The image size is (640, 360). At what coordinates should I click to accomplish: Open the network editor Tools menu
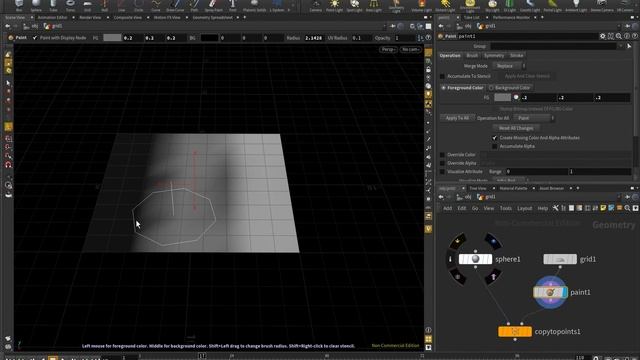coord(505,208)
